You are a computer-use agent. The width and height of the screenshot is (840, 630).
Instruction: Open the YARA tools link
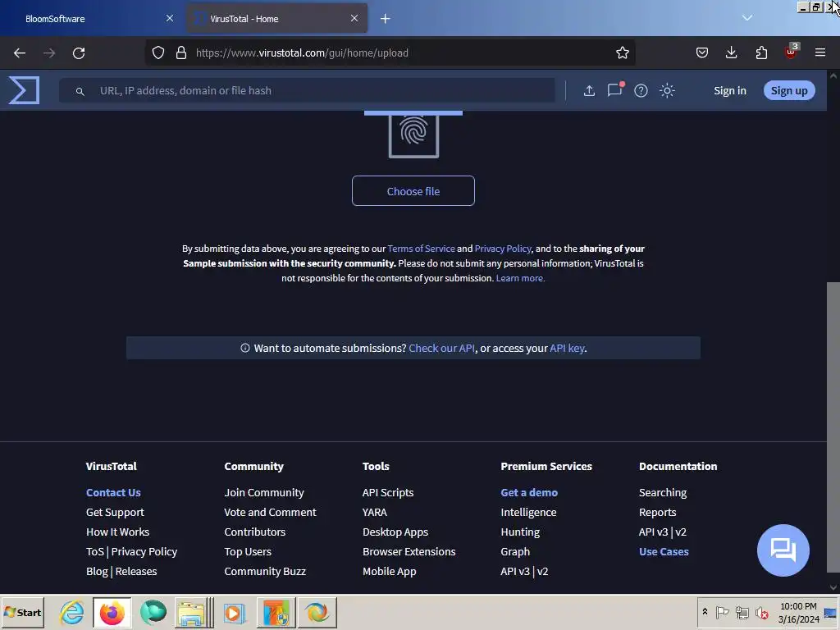coord(374,512)
